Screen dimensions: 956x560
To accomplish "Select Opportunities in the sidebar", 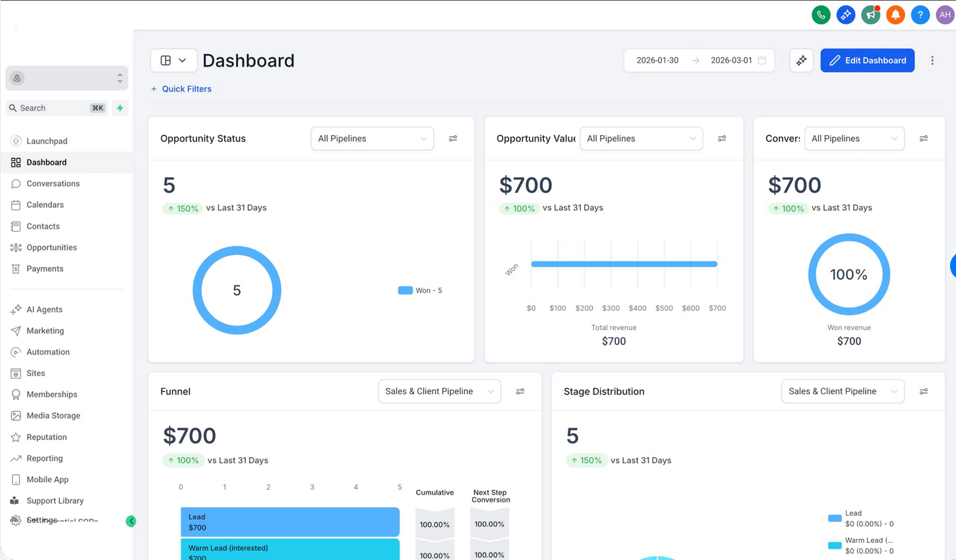I will pos(51,247).
